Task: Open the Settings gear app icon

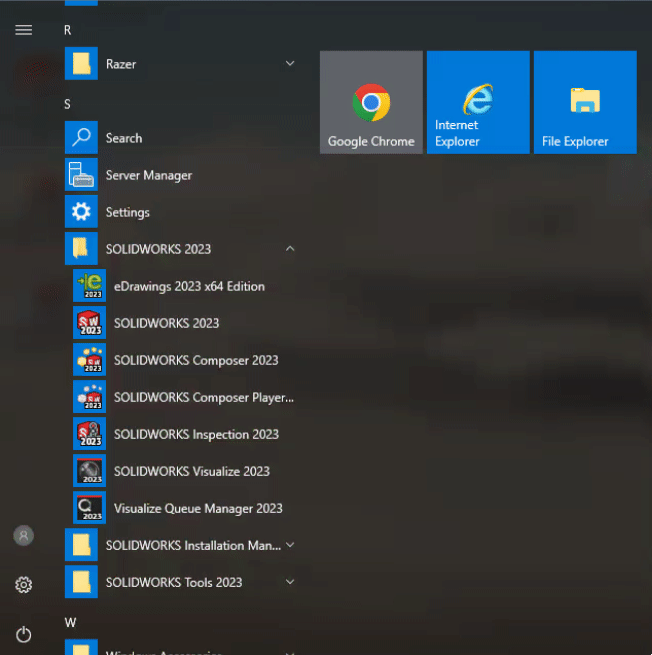Action: 81,211
